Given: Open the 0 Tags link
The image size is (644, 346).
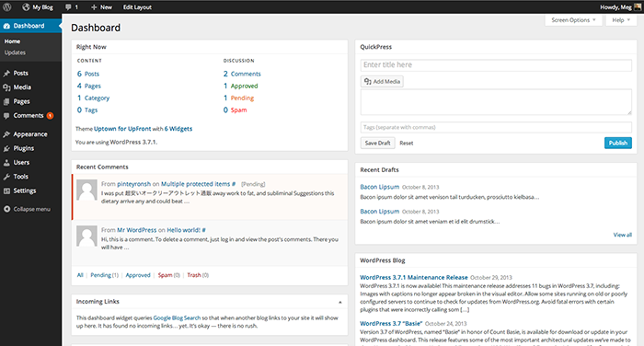Looking at the screenshot, I should pos(87,110).
